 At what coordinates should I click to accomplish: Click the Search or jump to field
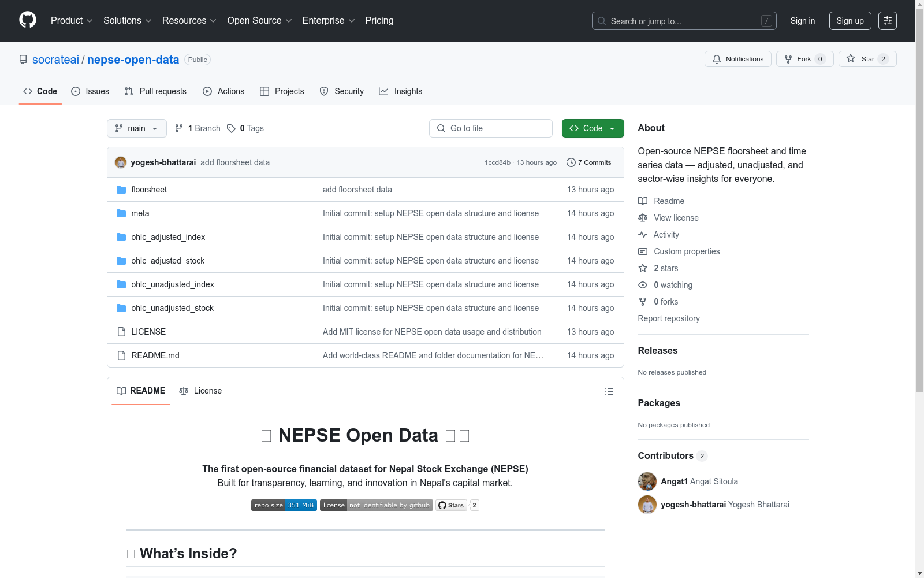click(684, 21)
